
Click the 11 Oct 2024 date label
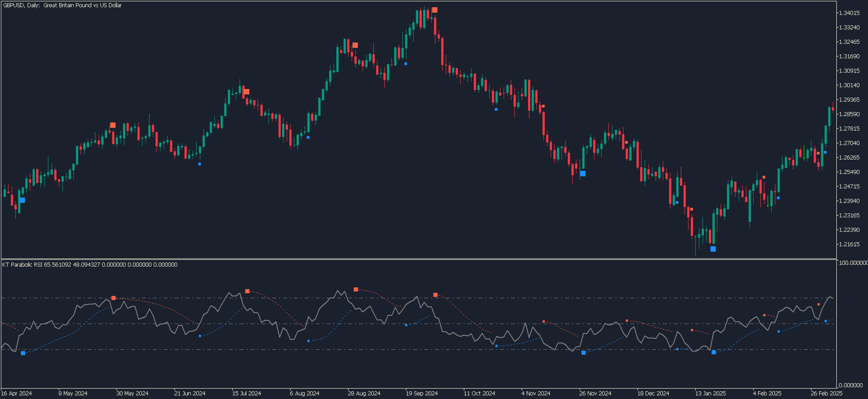pyautogui.click(x=479, y=394)
